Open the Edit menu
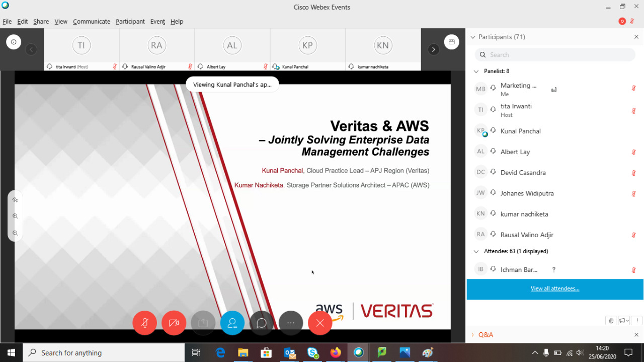 (x=23, y=22)
